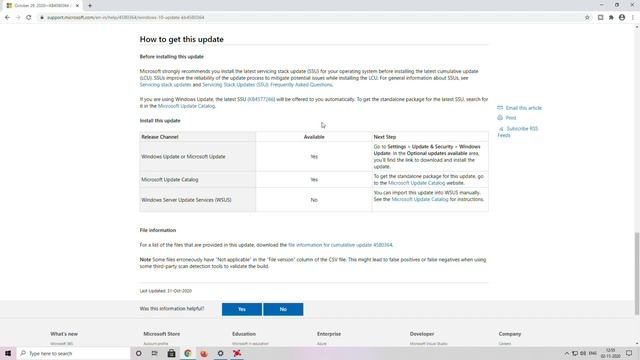Viewport: 640px width, 360px height.
Task: Click the Microsoft Store footer heading
Action: (162, 334)
